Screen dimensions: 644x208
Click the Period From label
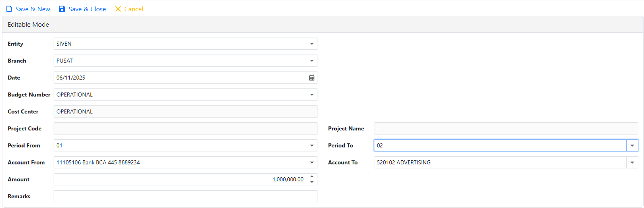click(x=24, y=145)
